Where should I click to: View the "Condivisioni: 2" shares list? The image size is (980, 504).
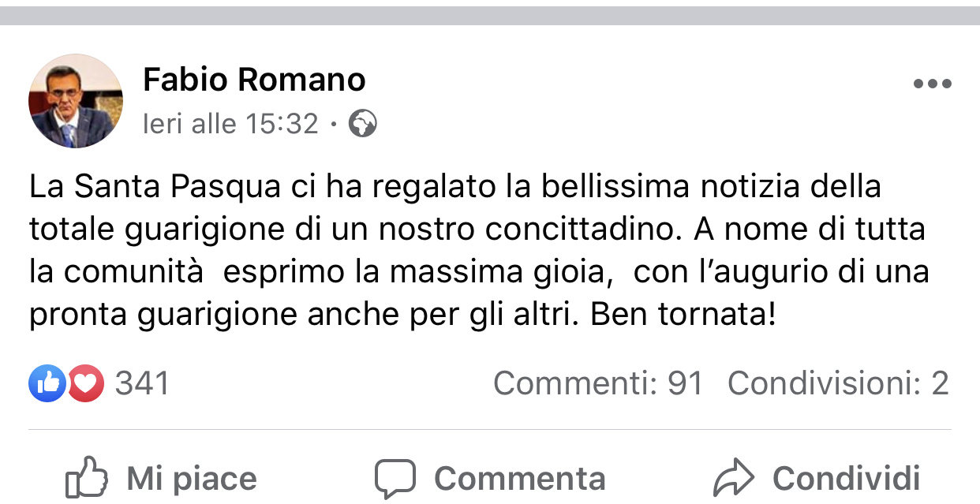click(x=837, y=384)
